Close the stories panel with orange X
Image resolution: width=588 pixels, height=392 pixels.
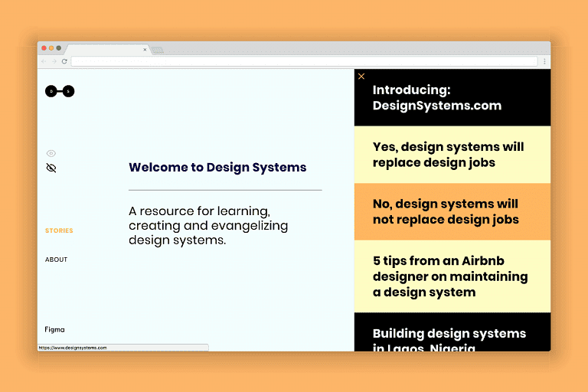pos(361,77)
